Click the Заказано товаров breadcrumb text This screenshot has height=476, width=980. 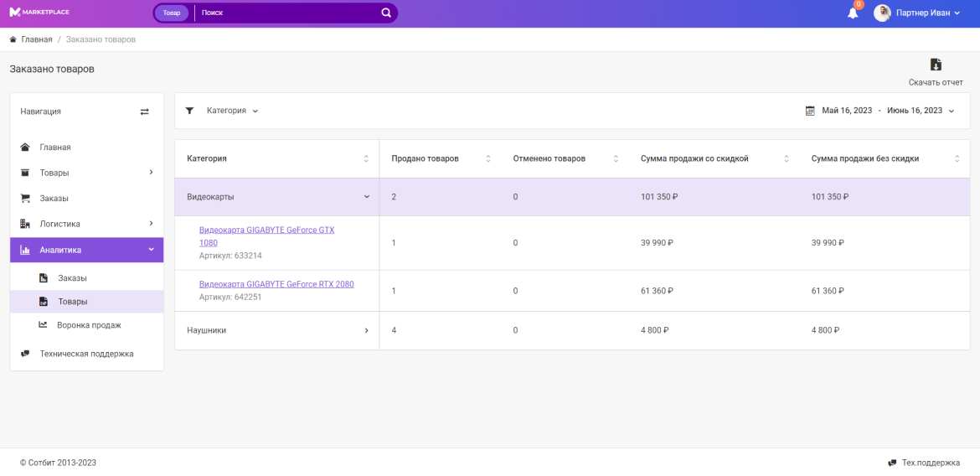point(101,39)
